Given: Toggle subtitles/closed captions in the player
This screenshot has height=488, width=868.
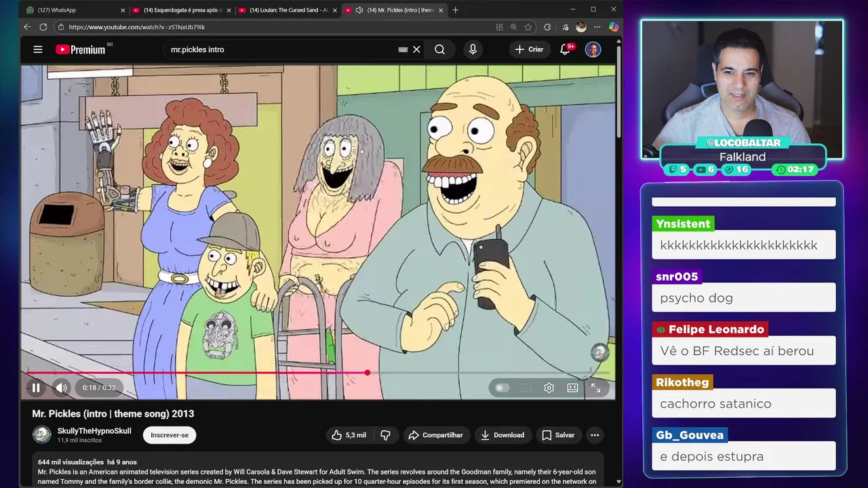Looking at the screenshot, I should coord(526,388).
